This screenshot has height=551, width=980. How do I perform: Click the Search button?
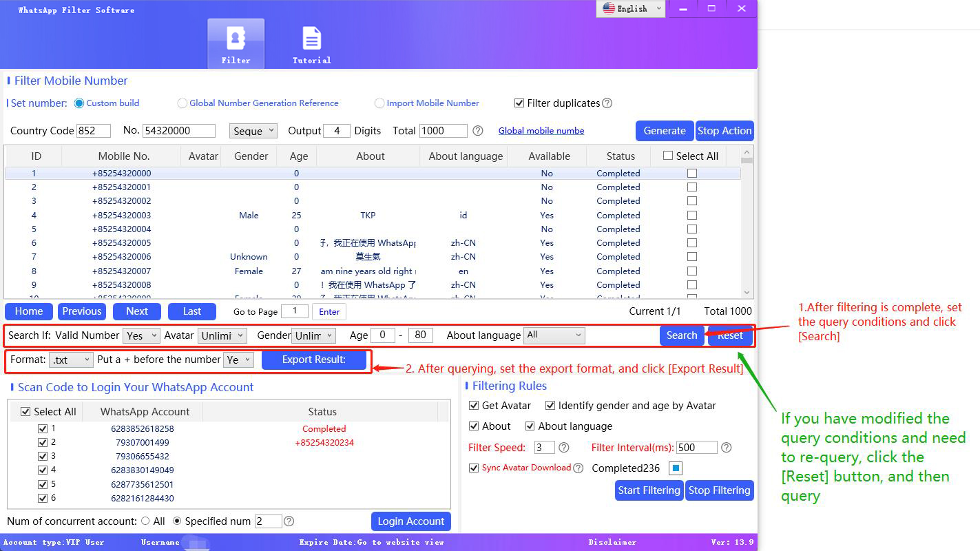682,335
